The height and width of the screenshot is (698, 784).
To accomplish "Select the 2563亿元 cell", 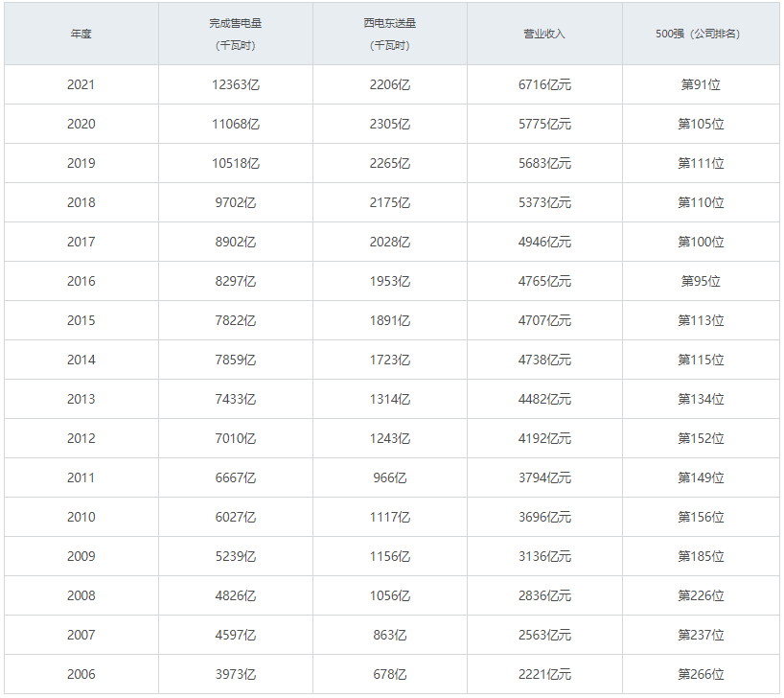I will [544, 635].
